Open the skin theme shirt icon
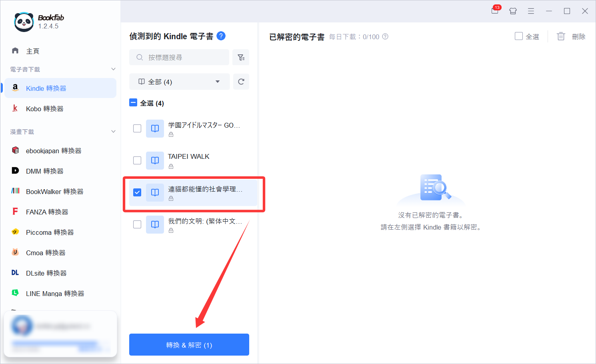 coord(513,11)
